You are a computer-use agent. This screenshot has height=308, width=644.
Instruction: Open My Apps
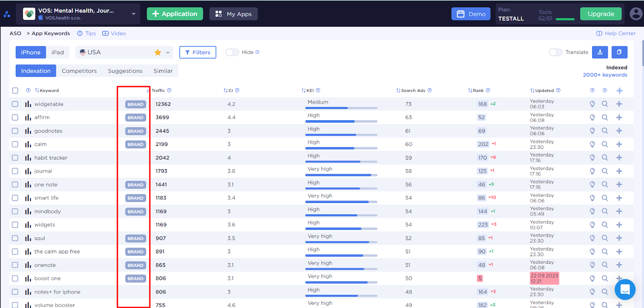tap(233, 14)
